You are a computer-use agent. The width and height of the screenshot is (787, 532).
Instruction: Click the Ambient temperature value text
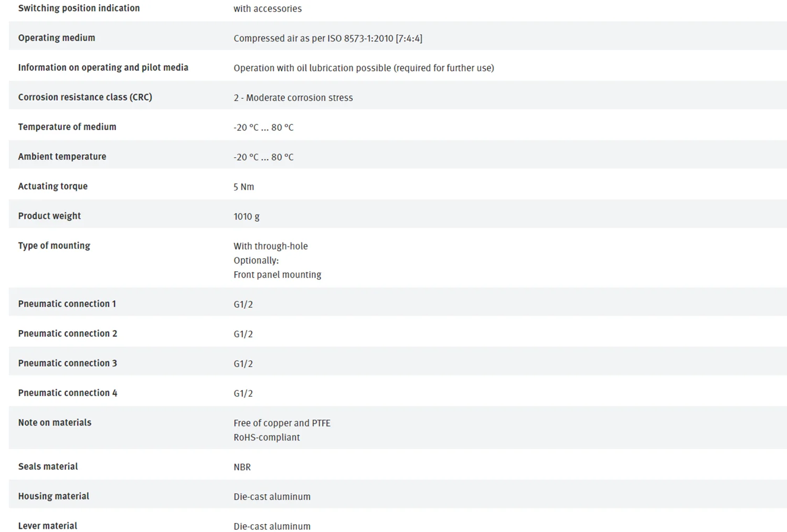click(263, 157)
